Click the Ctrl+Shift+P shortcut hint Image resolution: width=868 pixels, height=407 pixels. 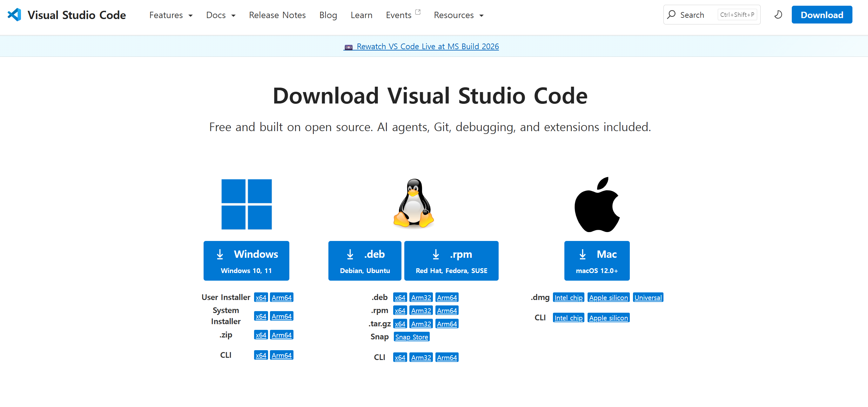click(x=737, y=15)
